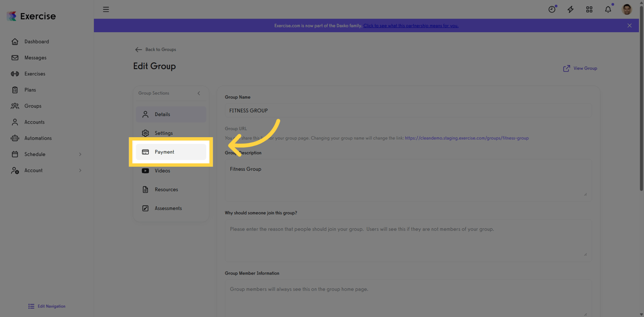Open the recent activity clock icon

coord(552,9)
